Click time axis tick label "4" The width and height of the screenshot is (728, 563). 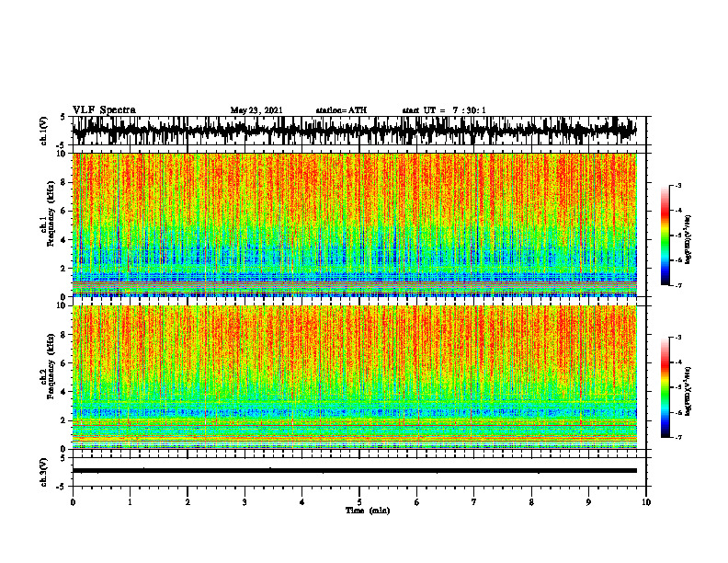(302, 502)
